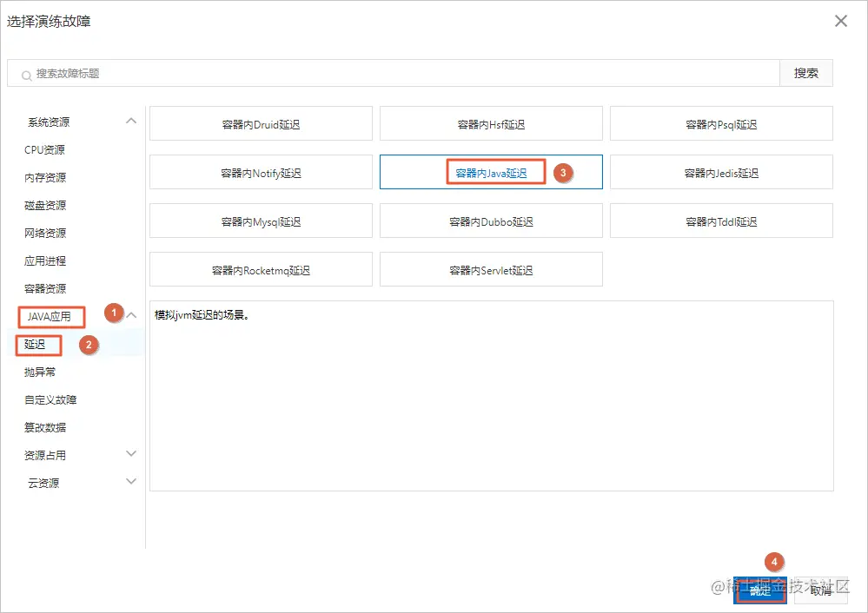Expand the 云资源 category

tap(130, 483)
